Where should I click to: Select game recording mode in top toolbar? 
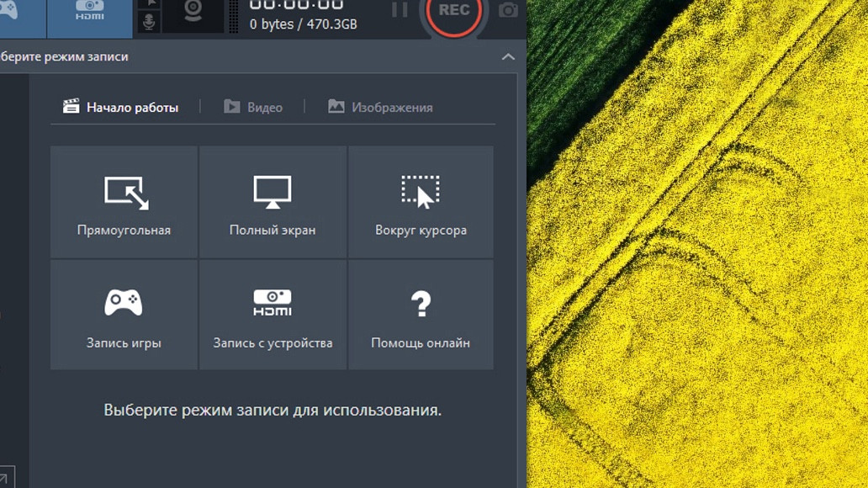pos(22,17)
